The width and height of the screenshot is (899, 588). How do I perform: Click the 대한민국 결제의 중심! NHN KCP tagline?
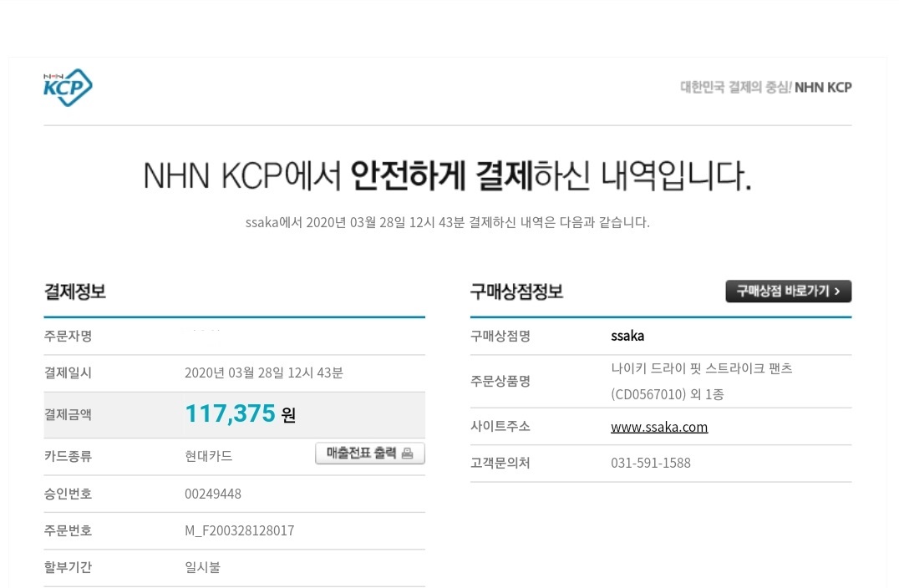coord(766,87)
